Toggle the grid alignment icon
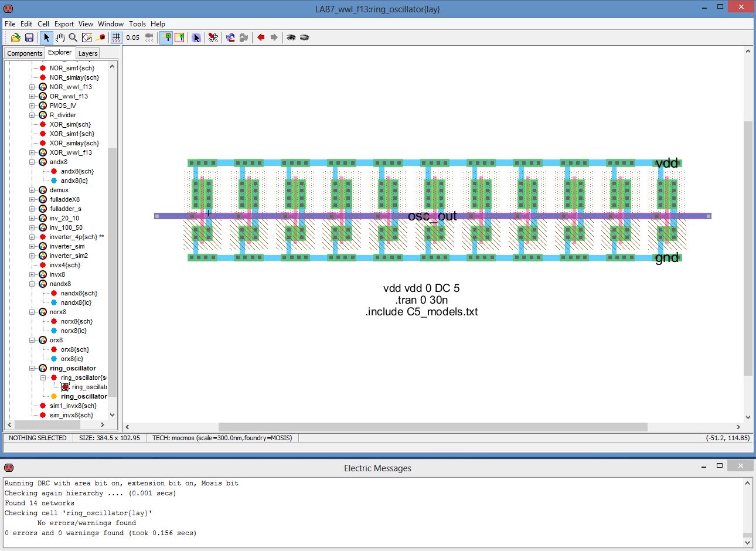This screenshot has width=756, height=551. pyautogui.click(x=117, y=38)
